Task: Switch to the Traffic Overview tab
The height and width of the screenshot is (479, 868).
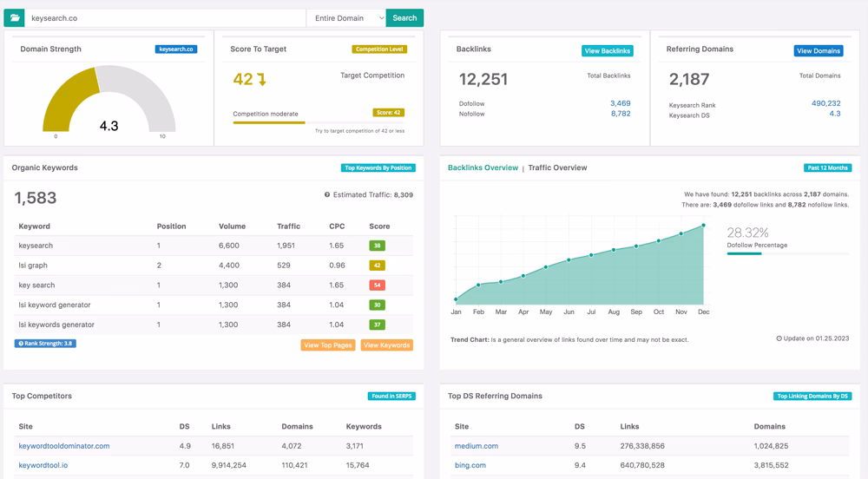Action: coord(557,167)
